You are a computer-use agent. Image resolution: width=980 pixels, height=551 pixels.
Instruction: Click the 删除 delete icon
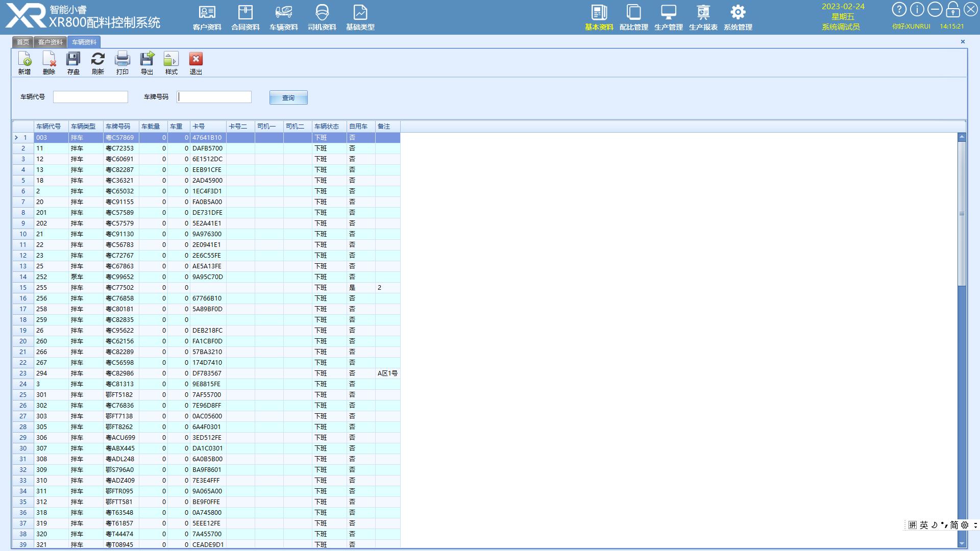(49, 63)
